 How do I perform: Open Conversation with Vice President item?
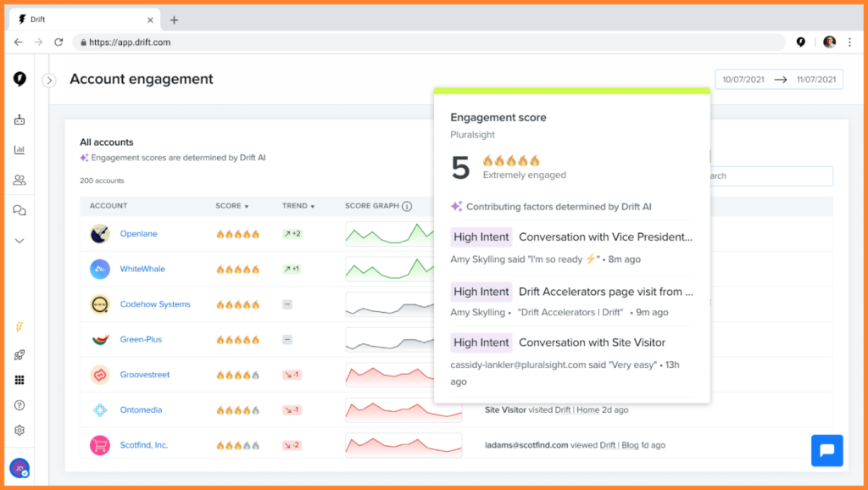pyautogui.click(x=605, y=237)
